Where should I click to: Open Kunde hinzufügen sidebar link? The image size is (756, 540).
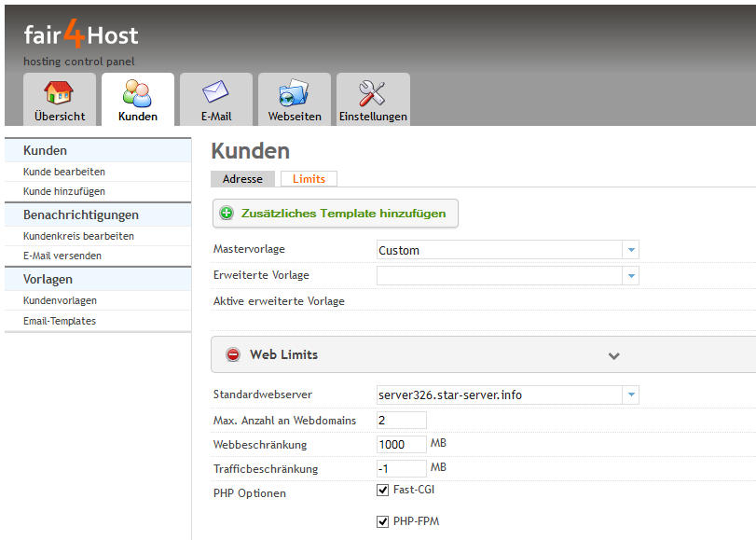click(64, 191)
